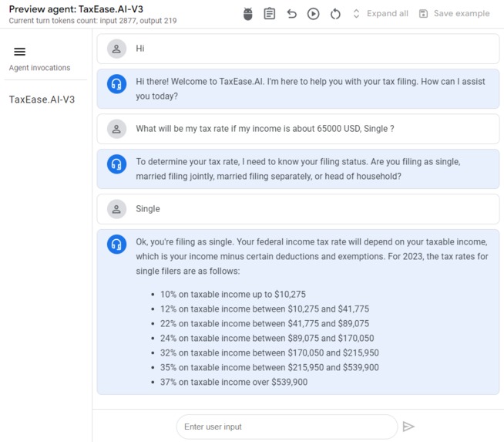The image size is (504, 442).
Task: Click the Expand all label
Action: (x=388, y=14)
